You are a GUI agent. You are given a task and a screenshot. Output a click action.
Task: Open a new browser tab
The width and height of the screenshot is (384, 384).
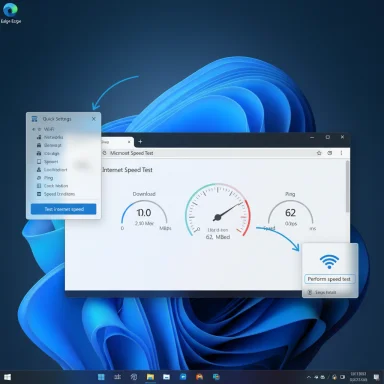(x=140, y=141)
